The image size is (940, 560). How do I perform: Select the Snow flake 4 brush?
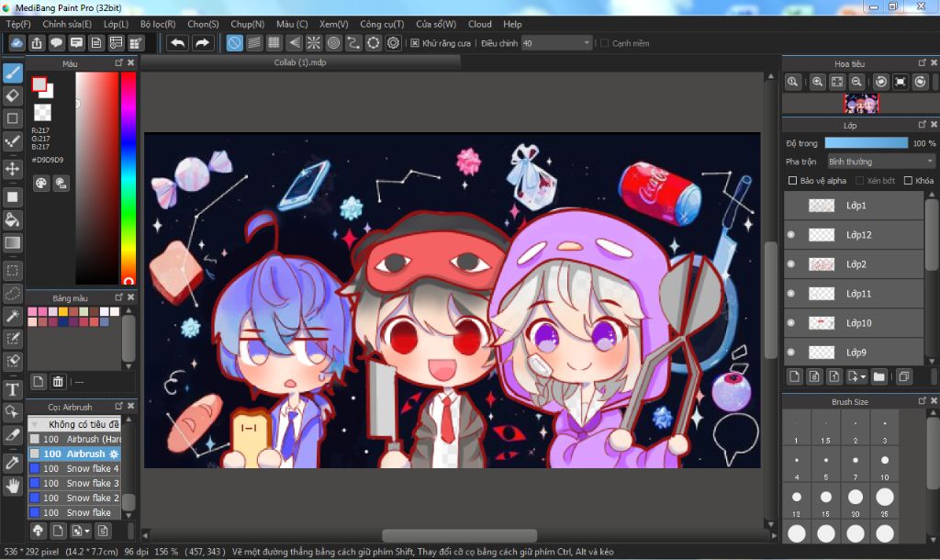74,468
